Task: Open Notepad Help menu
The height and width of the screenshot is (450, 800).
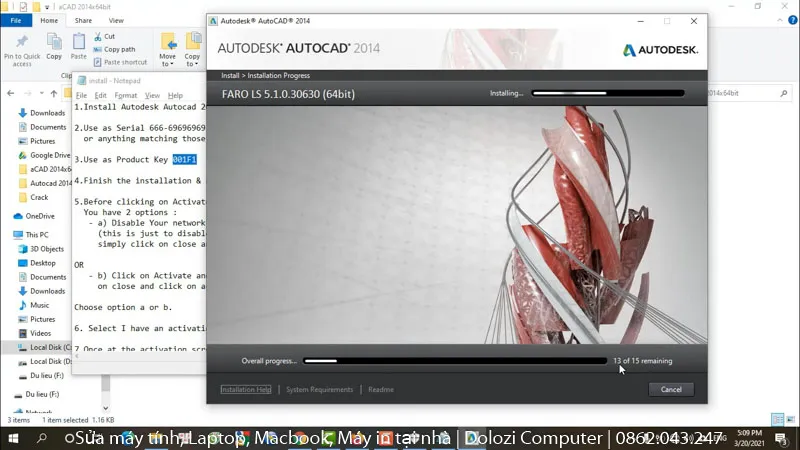Action: (175, 95)
